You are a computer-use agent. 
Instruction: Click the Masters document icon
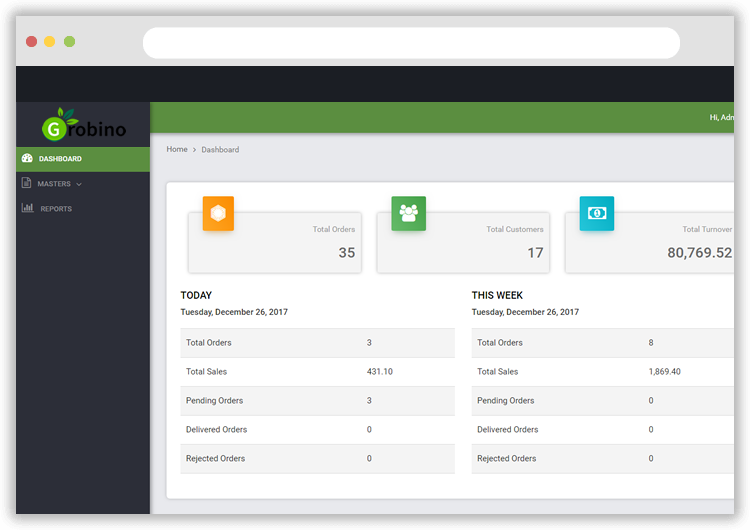click(26, 183)
